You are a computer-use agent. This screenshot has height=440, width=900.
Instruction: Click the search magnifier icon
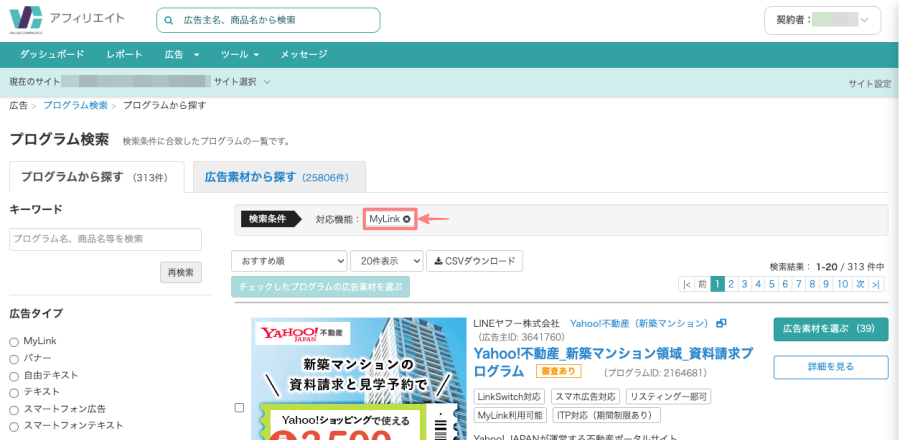click(169, 20)
